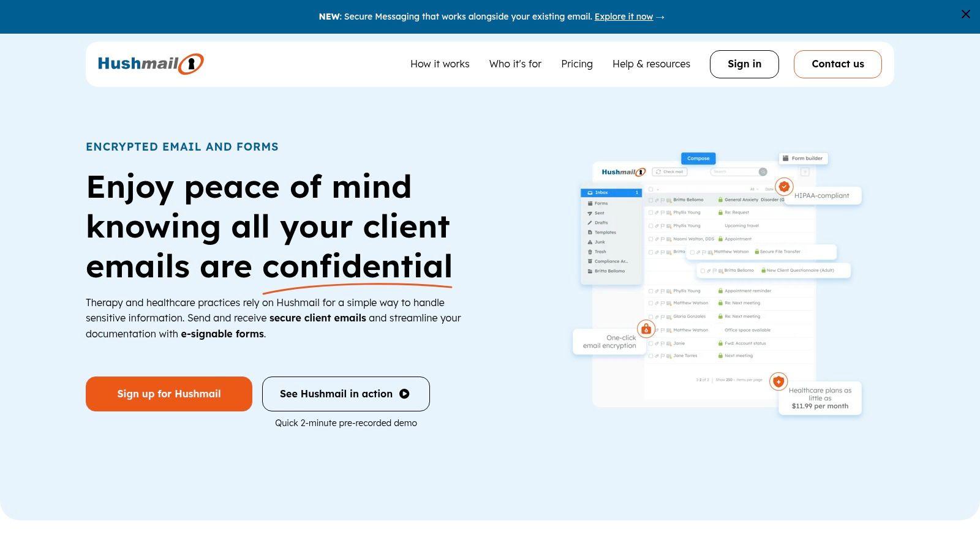Click the Contact us button
Image resolution: width=980 pixels, height=551 pixels.
click(x=838, y=64)
